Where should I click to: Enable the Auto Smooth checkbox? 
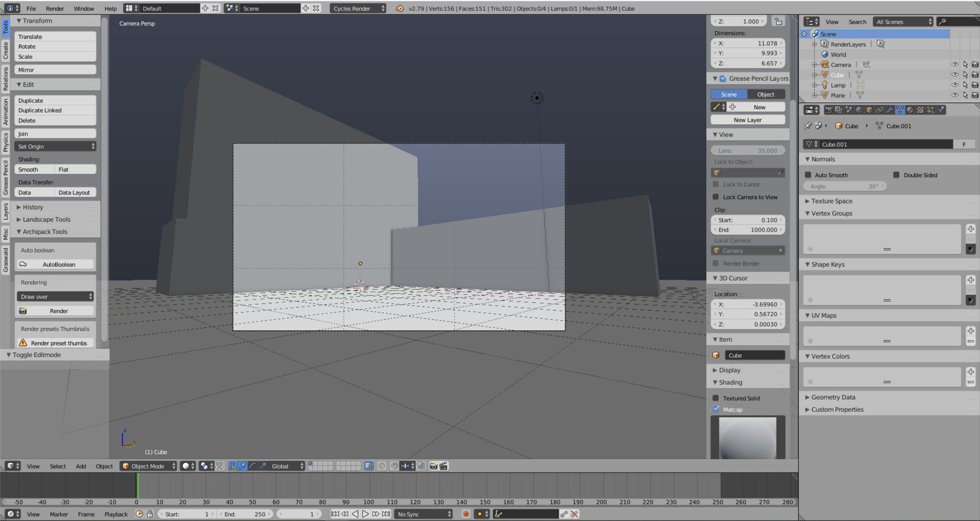808,175
